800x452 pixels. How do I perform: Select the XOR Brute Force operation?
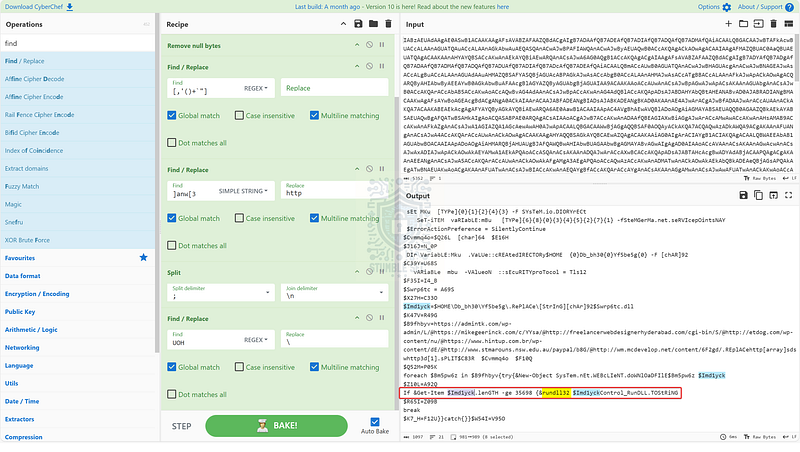coord(77,240)
